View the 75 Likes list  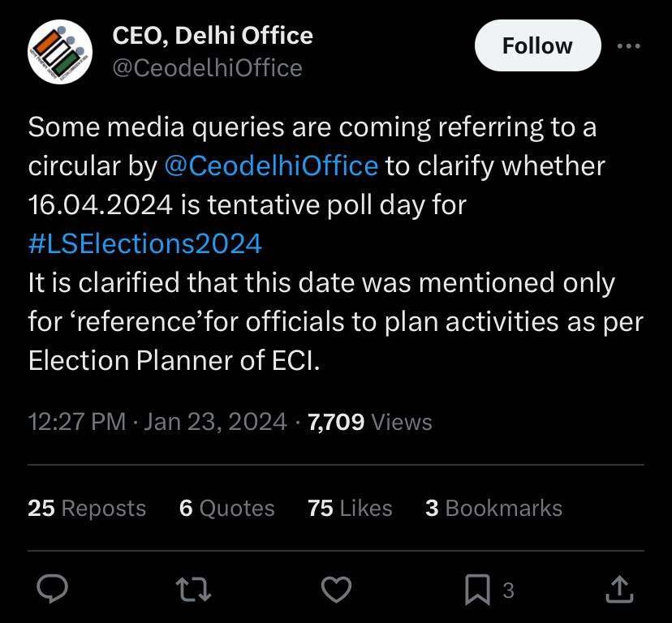pos(350,508)
